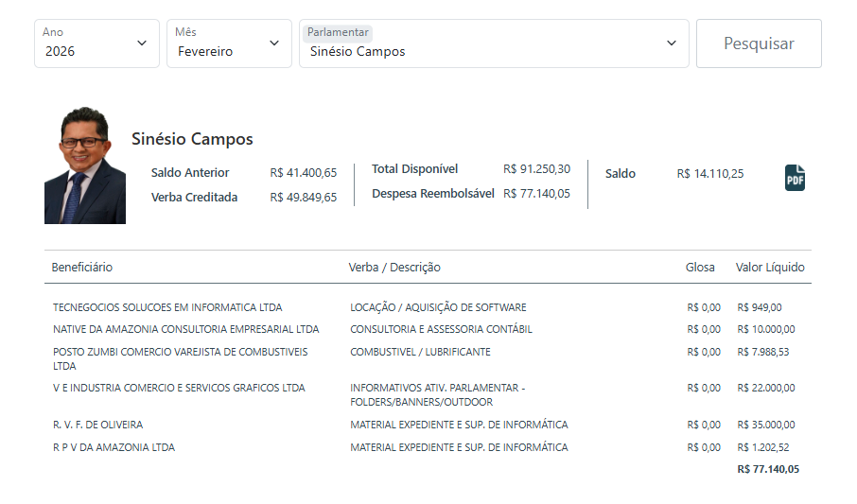Select the NATIVE DA AMAZONIA CONSULTORIA row
857x504 pixels.
click(x=185, y=329)
